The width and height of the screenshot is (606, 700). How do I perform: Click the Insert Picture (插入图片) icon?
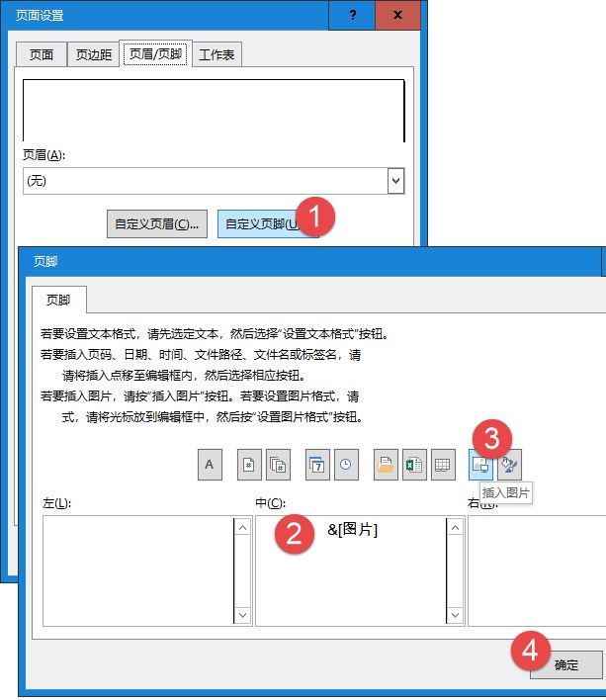480,465
